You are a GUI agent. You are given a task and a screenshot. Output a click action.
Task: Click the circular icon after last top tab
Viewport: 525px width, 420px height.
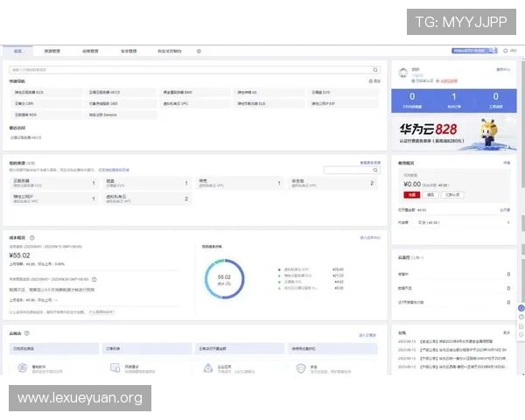coord(199,52)
